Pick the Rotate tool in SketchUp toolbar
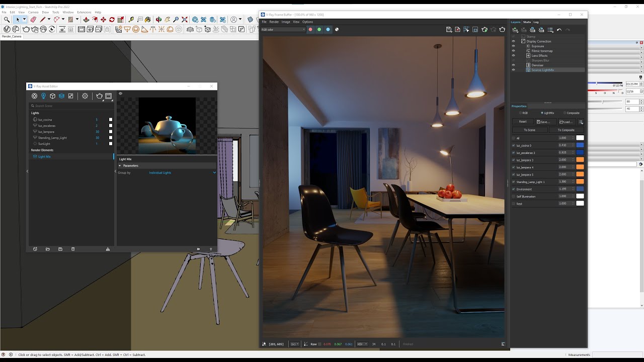Viewport: 644px width, 362px height. click(x=112, y=20)
